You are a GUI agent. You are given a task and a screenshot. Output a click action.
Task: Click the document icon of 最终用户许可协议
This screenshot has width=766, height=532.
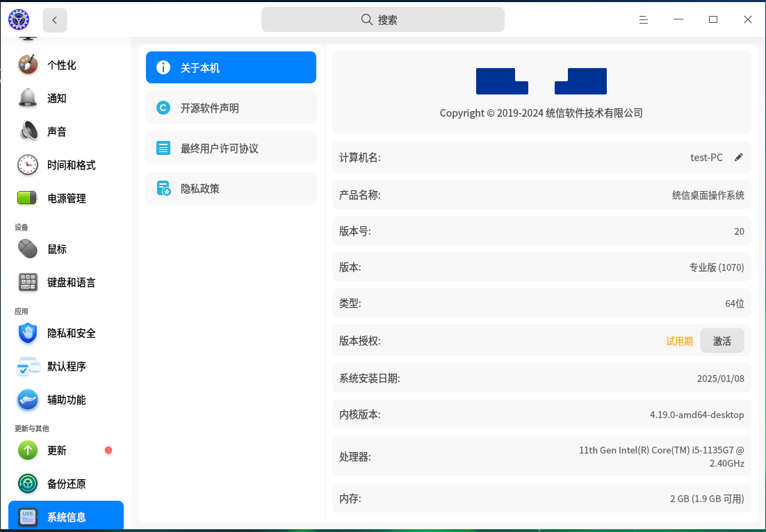163,148
